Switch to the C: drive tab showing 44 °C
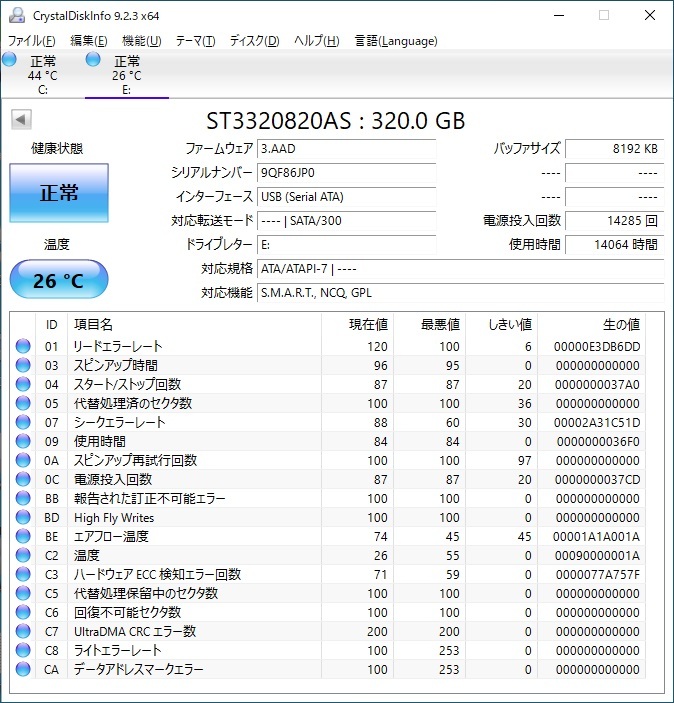674x703 pixels. [42, 74]
